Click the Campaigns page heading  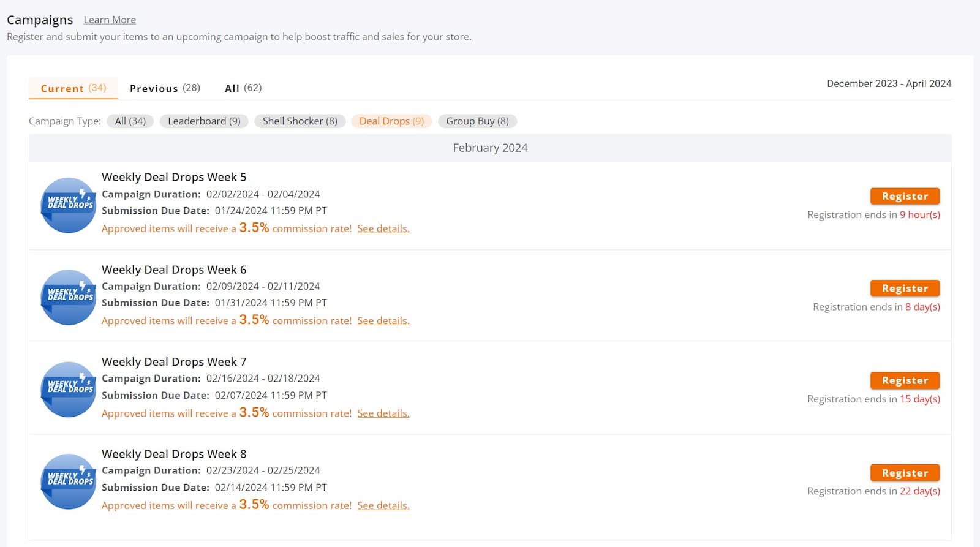pyautogui.click(x=40, y=20)
